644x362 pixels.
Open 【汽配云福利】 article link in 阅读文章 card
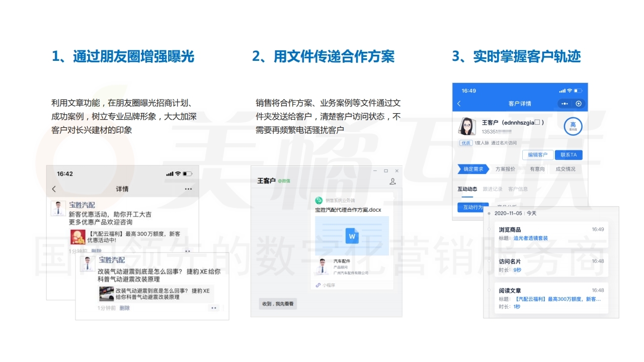click(557, 299)
